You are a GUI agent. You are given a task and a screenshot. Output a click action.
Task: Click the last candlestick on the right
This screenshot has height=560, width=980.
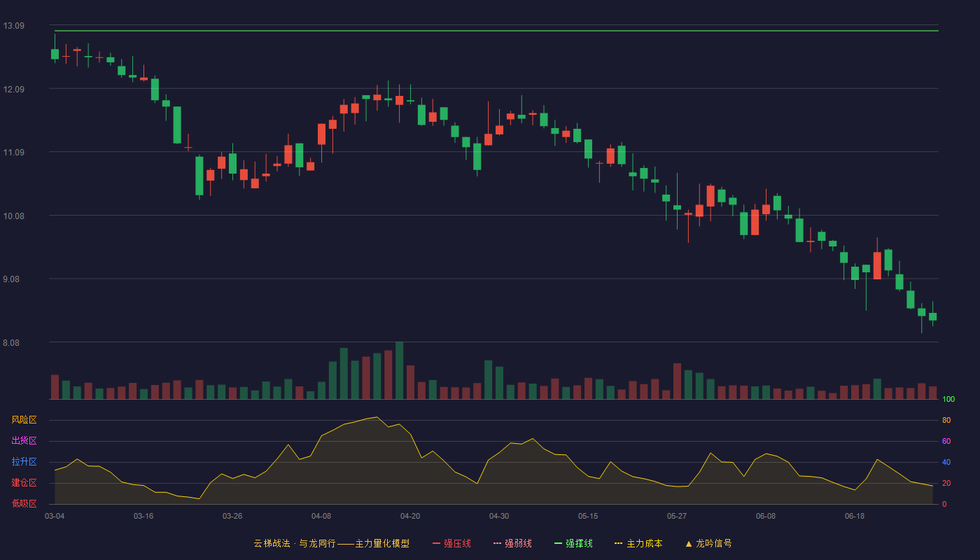pyautogui.click(x=932, y=316)
